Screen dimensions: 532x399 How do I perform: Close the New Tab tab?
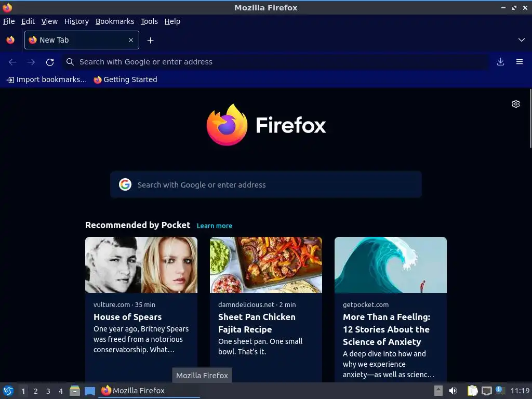(131, 40)
